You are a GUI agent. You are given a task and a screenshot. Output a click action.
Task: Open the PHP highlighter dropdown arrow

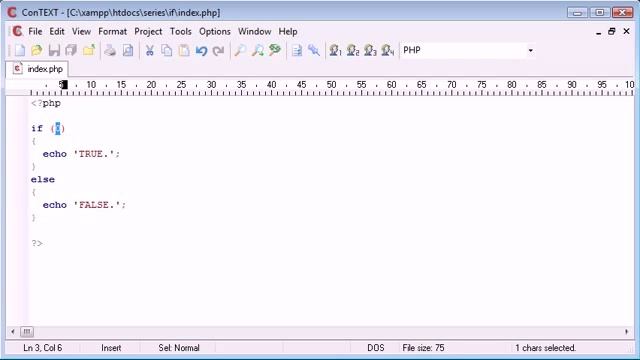[531, 51]
